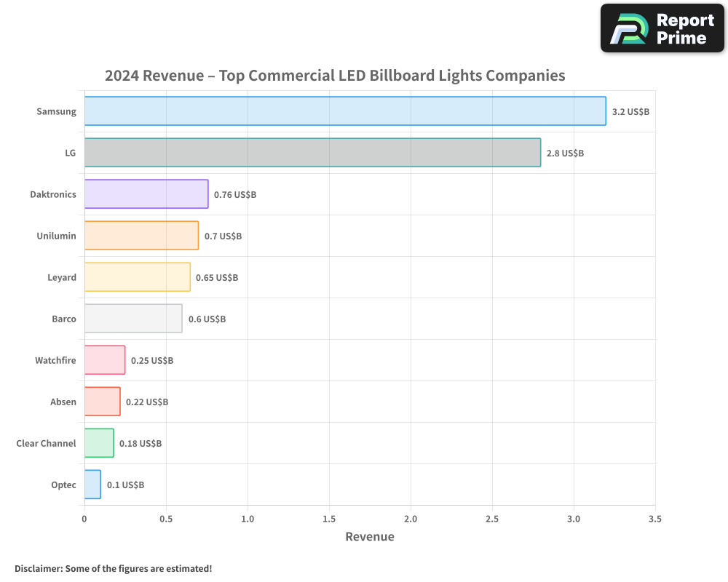Click the disclaimer text at bottom
The image size is (728, 582).
click(114, 569)
